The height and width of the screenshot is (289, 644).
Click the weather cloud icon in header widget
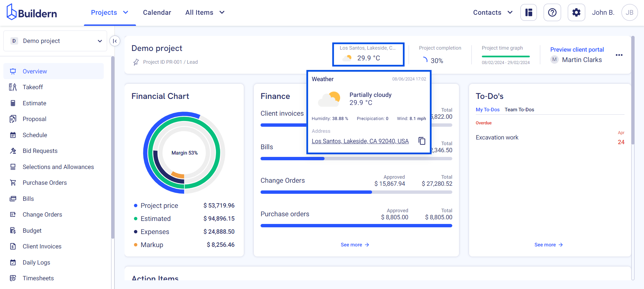coord(347,58)
